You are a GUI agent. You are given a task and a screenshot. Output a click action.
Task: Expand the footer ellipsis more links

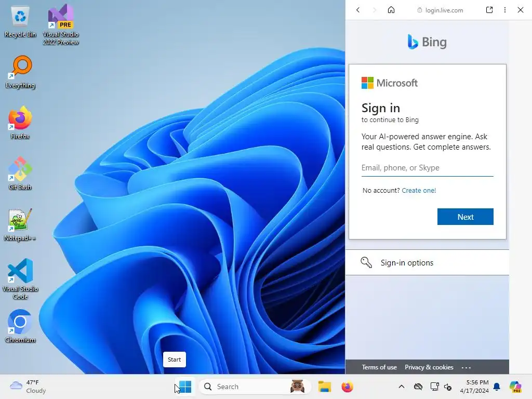466,367
